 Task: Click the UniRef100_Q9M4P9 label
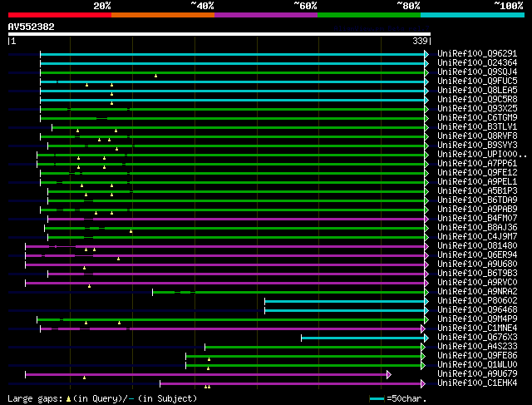click(477, 319)
